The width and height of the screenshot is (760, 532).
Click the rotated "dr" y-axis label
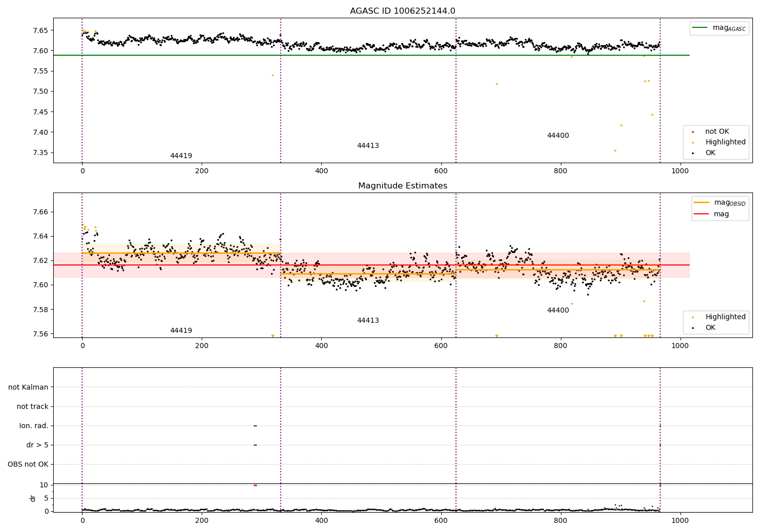tap(33, 498)
